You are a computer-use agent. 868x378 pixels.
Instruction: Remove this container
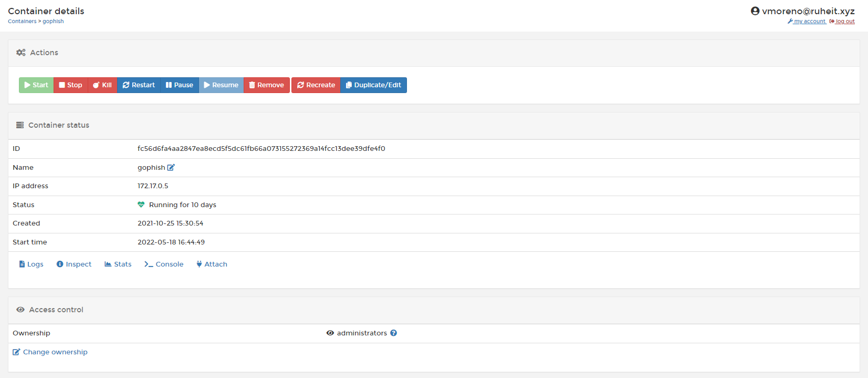pos(266,85)
